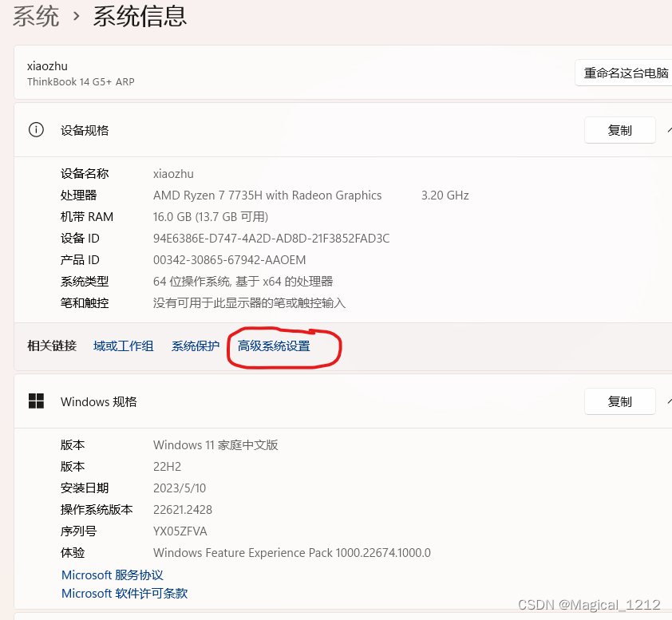Image resolution: width=672 pixels, height=620 pixels.
Task: Click the ThinkBook 14 G5+ ARP model label
Action: click(x=81, y=81)
